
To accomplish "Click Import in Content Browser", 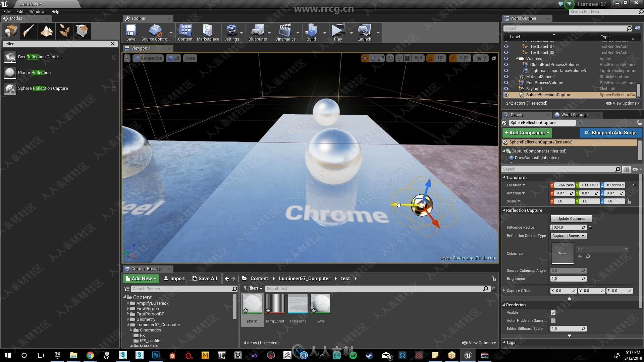I will pos(174,279).
